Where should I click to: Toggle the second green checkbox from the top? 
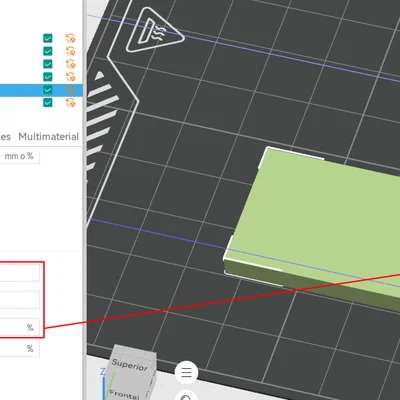coord(48,51)
